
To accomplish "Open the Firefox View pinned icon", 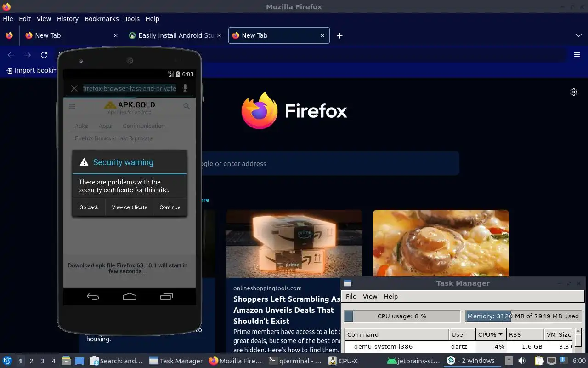I will tap(9, 35).
